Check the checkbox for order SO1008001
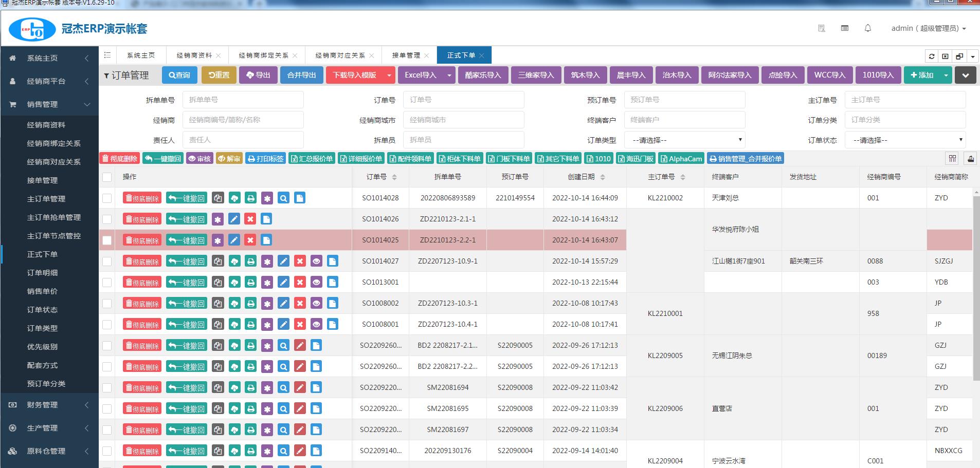 (x=107, y=324)
